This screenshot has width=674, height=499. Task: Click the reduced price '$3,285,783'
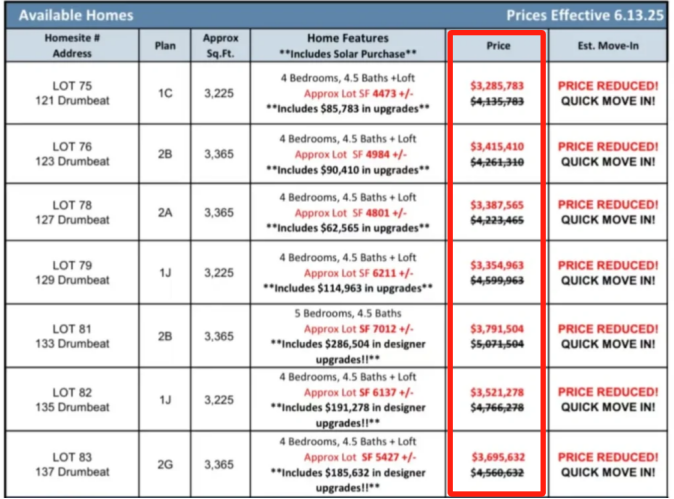point(497,86)
